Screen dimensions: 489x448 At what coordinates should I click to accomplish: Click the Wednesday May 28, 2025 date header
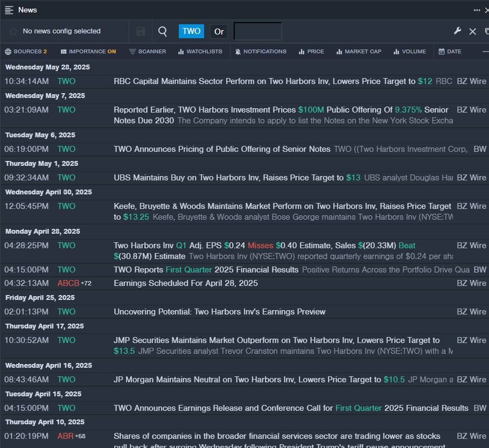coord(48,67)
